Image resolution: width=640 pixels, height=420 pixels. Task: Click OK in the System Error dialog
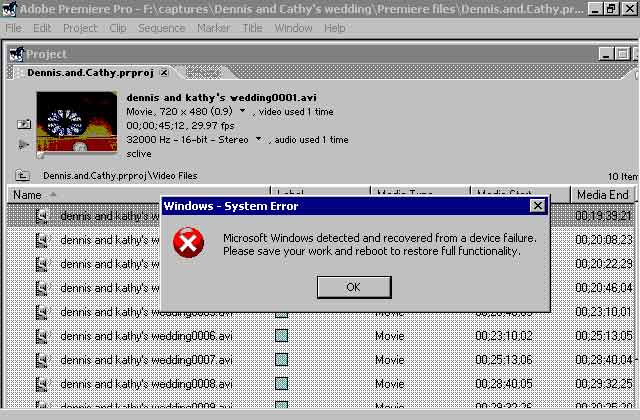click(x=354, y=287)
